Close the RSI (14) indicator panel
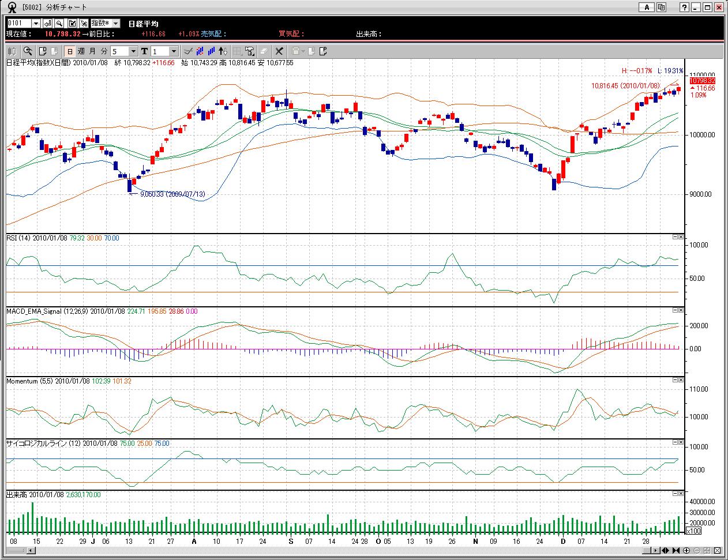 (x=681, y=237)
